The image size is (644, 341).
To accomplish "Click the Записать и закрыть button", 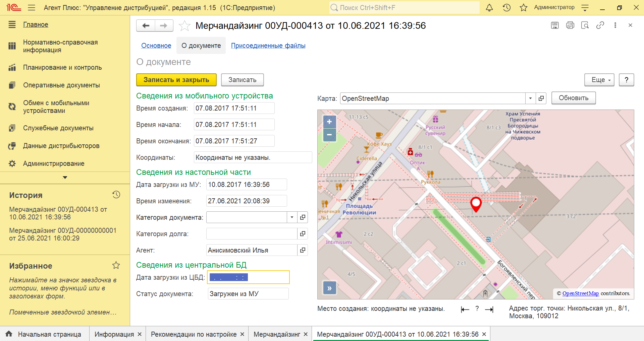I will (176, 80).
